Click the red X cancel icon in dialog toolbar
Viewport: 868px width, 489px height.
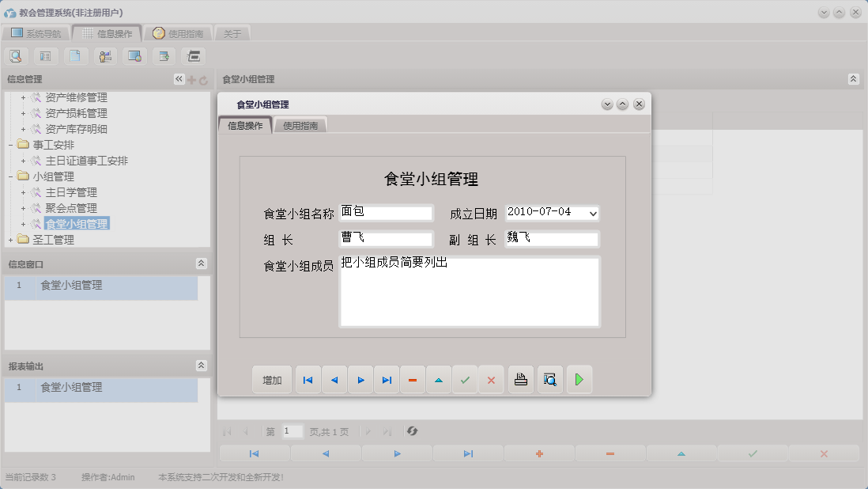(x=491, y=380)
